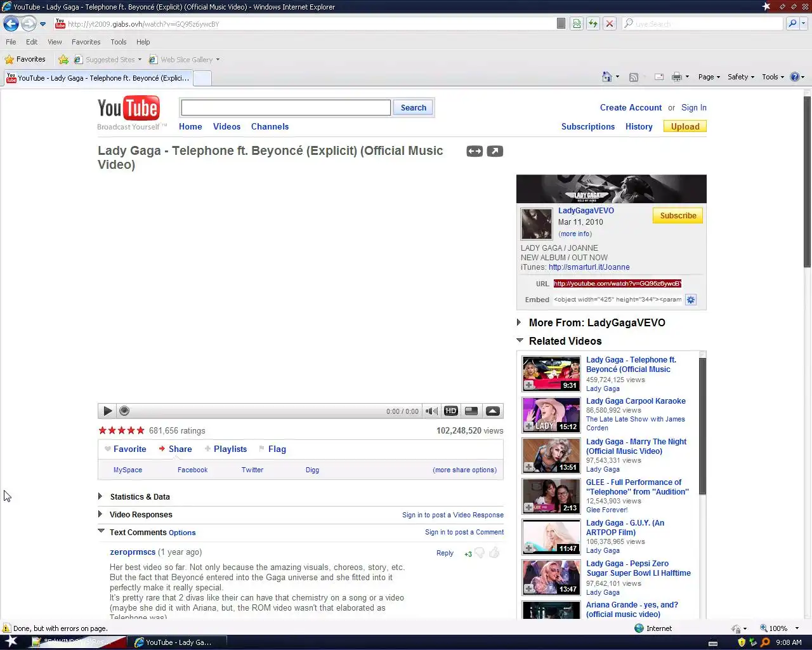Click the Compatibility View icon in address bar
This screenshot has height=650, width=812.
(x=576, y=23)
